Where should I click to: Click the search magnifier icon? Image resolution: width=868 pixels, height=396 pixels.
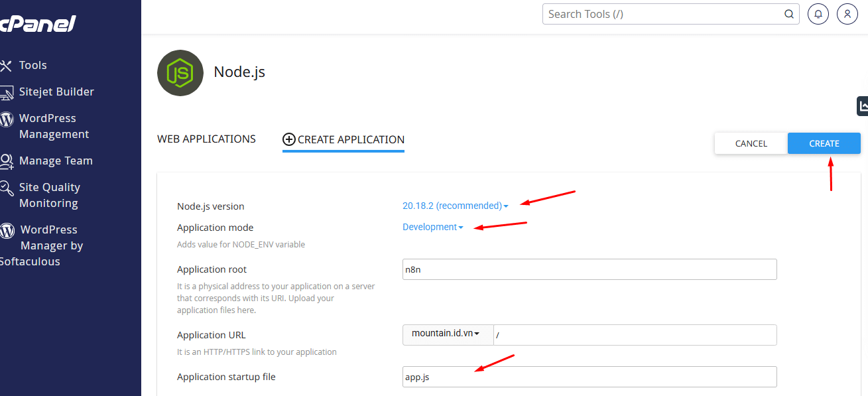pos(789,14)
